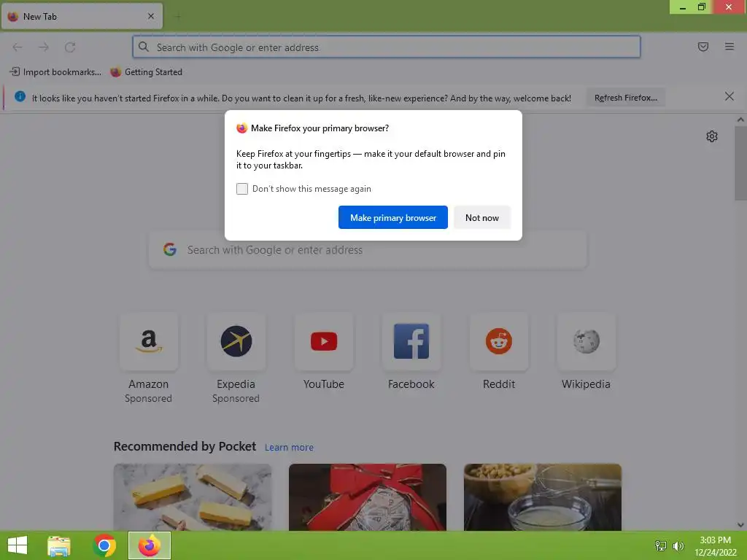
Task: Click the page scrollbar down arrow
Action: [x=740, y=525]
